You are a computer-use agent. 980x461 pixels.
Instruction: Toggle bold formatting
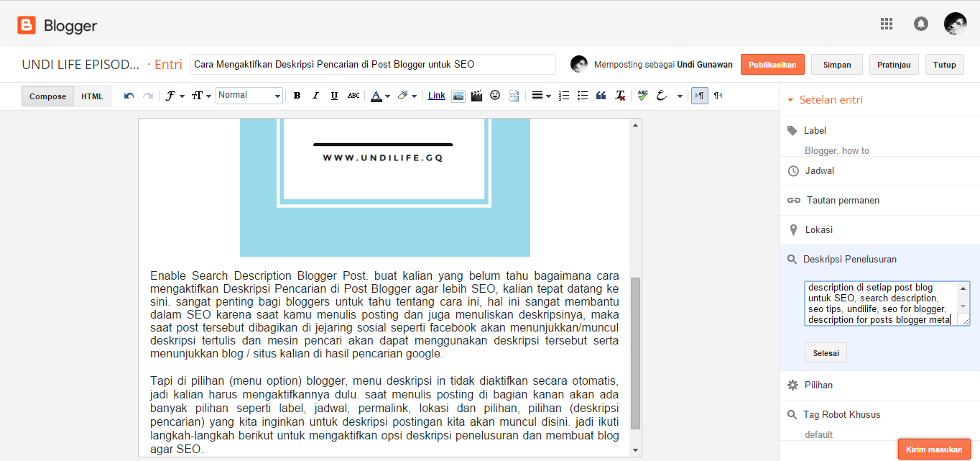297,96
